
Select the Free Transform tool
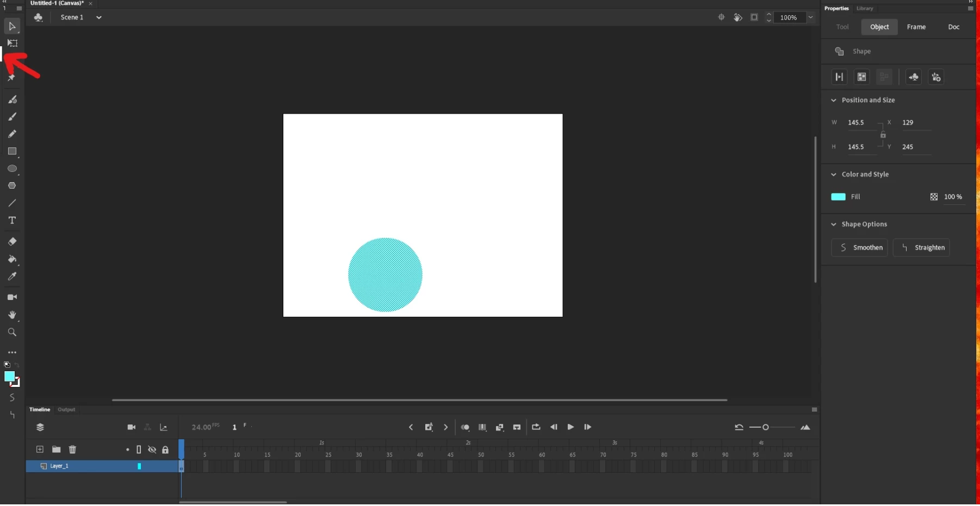[12, 43]
